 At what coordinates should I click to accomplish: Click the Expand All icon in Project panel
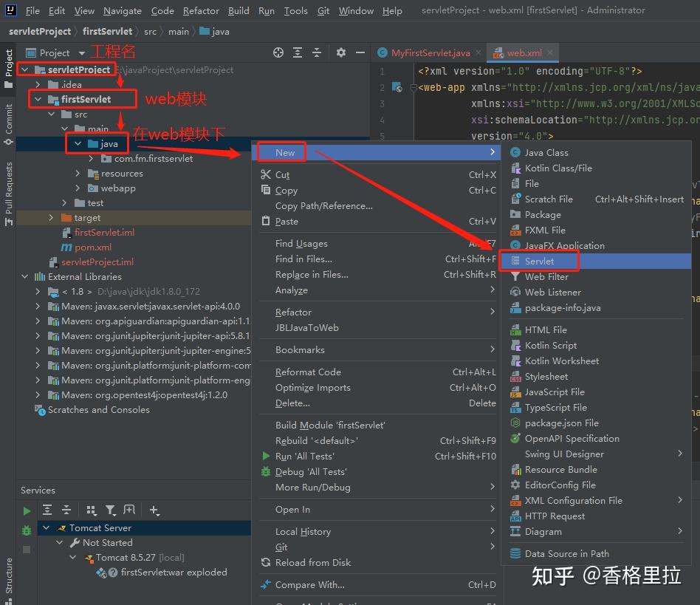point(298,52)
